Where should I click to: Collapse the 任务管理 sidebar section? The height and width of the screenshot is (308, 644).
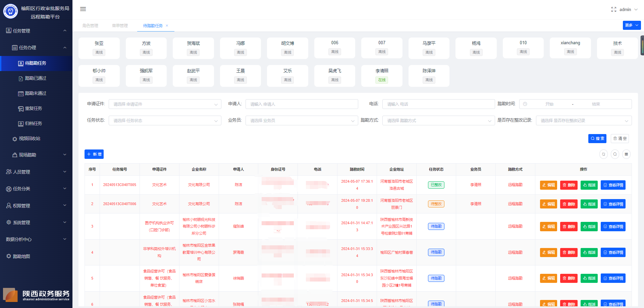point(36,30)
